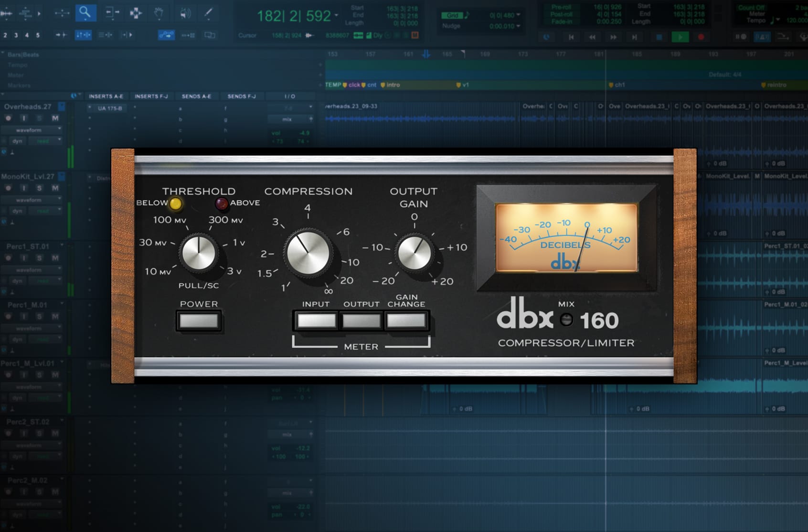This screenshot has width=808, height=532.
Task: Select the Listen tool speaker icon
Action: [185, 13]
